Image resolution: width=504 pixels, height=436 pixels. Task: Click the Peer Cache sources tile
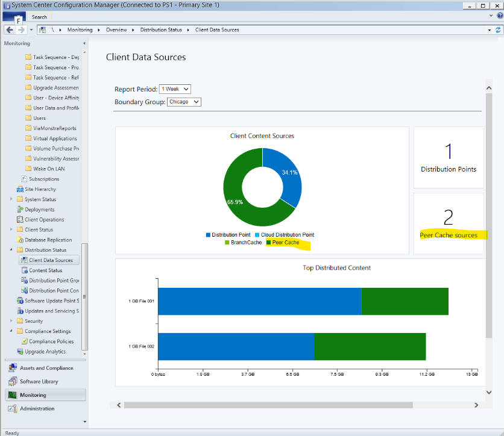[x=449, y=223]
